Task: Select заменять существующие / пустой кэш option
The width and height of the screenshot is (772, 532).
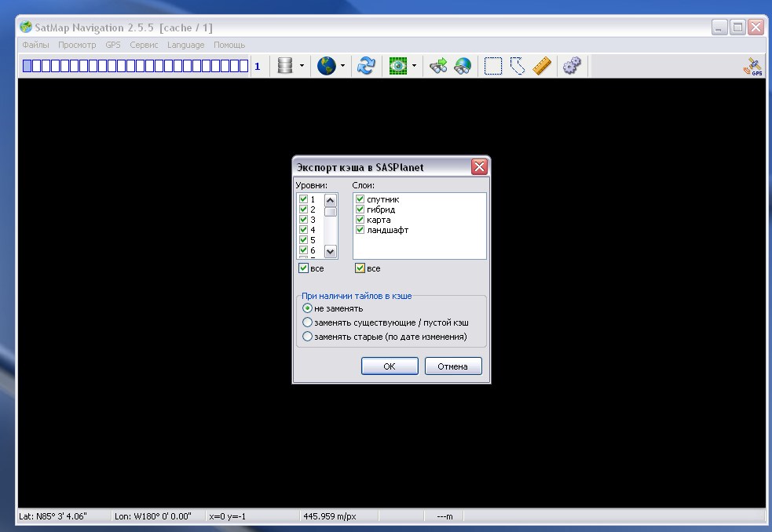Action: point(307,322)
